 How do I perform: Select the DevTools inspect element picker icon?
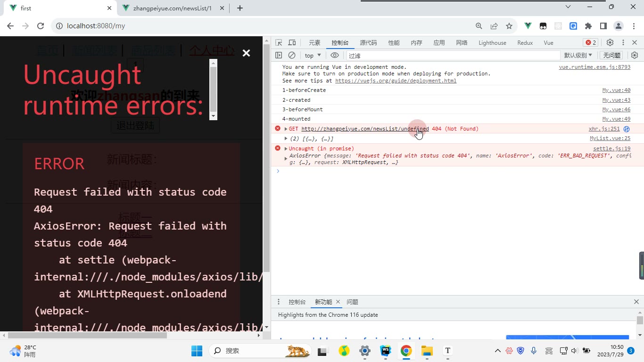279,42
